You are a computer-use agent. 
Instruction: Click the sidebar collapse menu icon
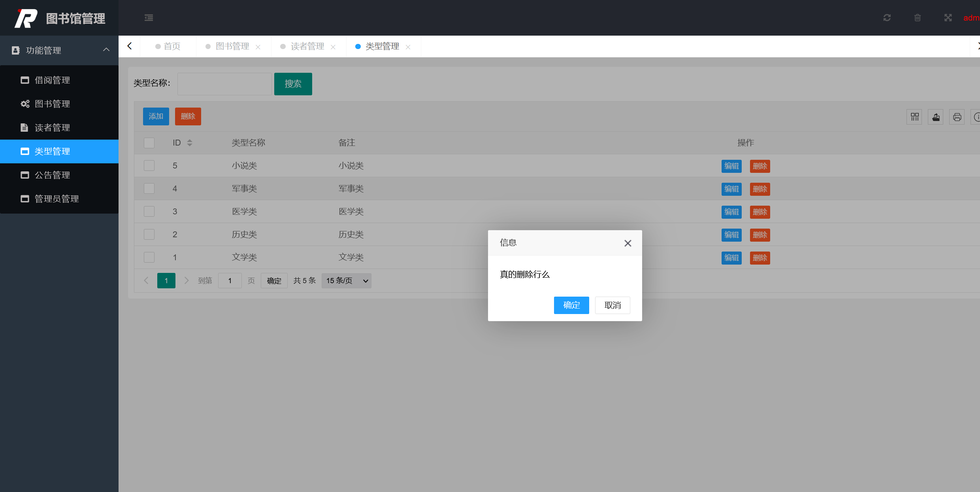tap(149, 18)
